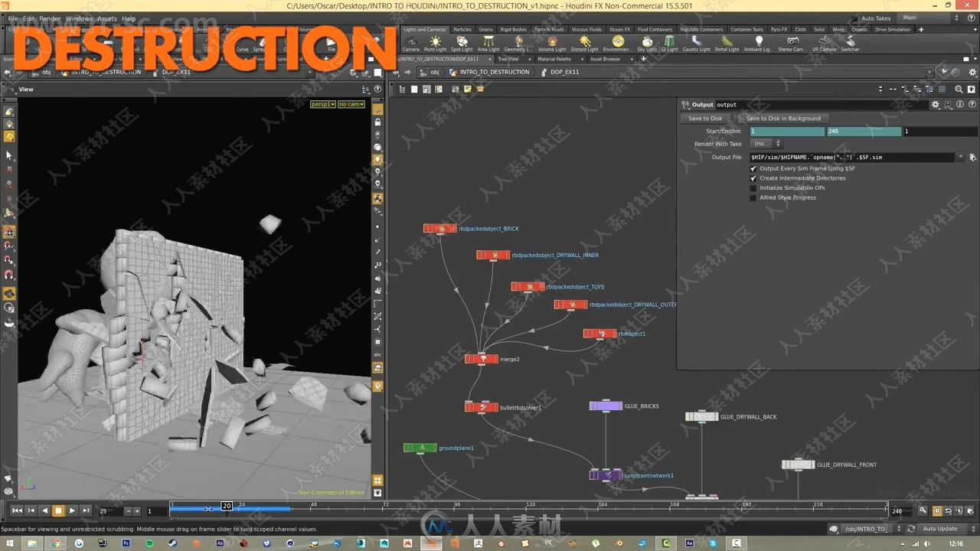Click the End frame field showing 240
Image resolution: width=980 pixels, height=551 pixels.
tap(864, 132)
